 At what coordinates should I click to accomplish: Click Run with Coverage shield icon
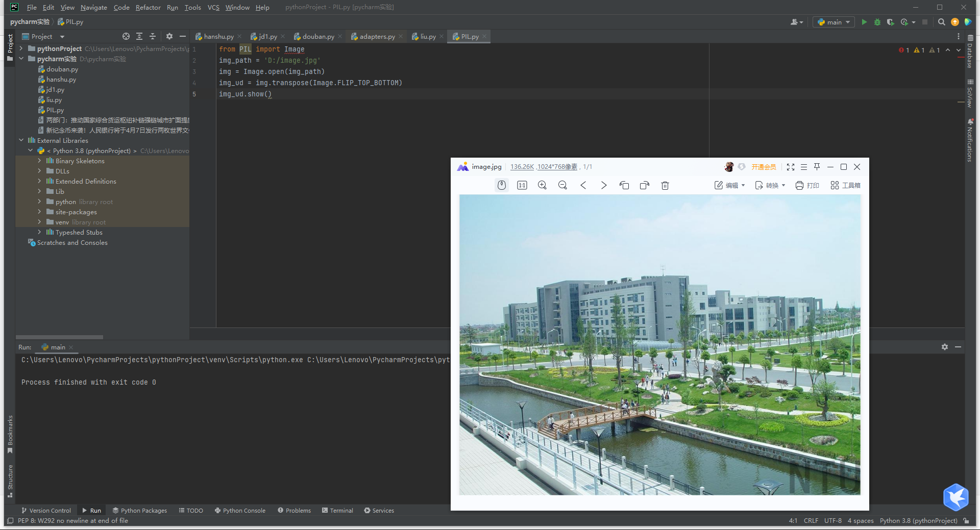point(891,22)
